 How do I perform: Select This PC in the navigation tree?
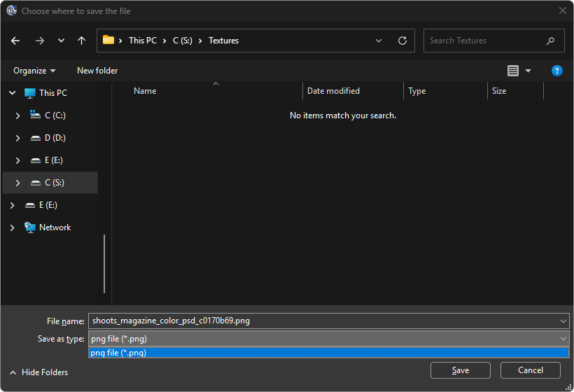point(53,93)
